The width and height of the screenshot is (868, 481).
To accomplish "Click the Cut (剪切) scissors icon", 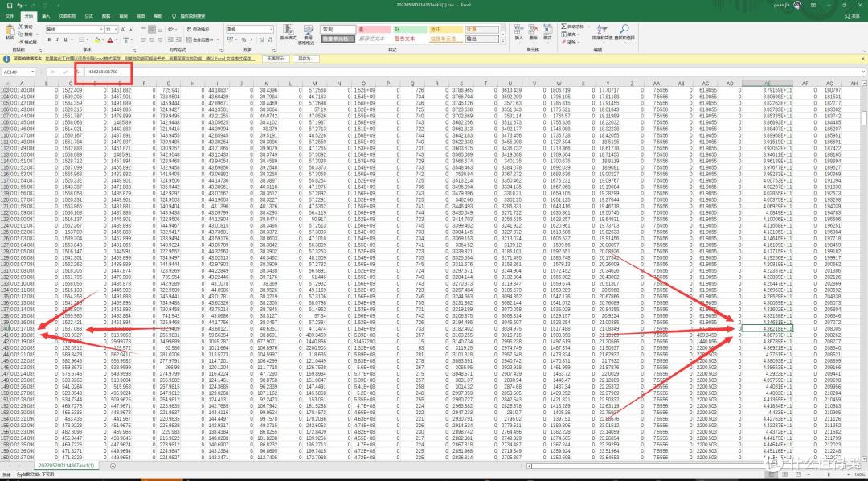I will 21,27.
